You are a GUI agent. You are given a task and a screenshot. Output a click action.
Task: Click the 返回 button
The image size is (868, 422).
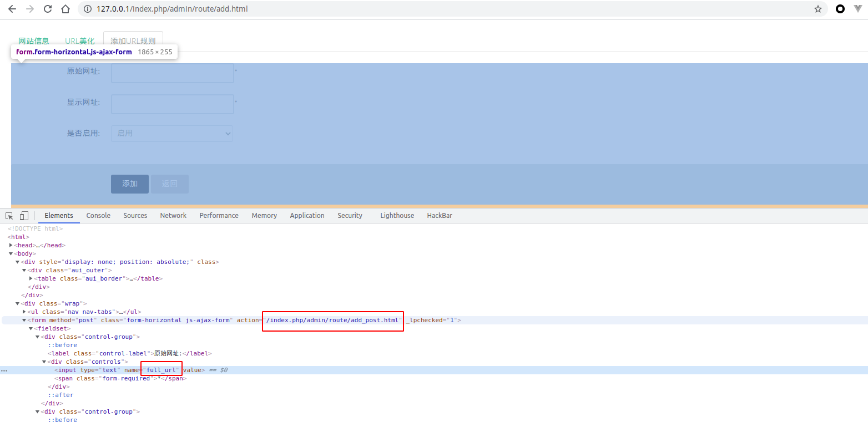(x=170, y=184)
